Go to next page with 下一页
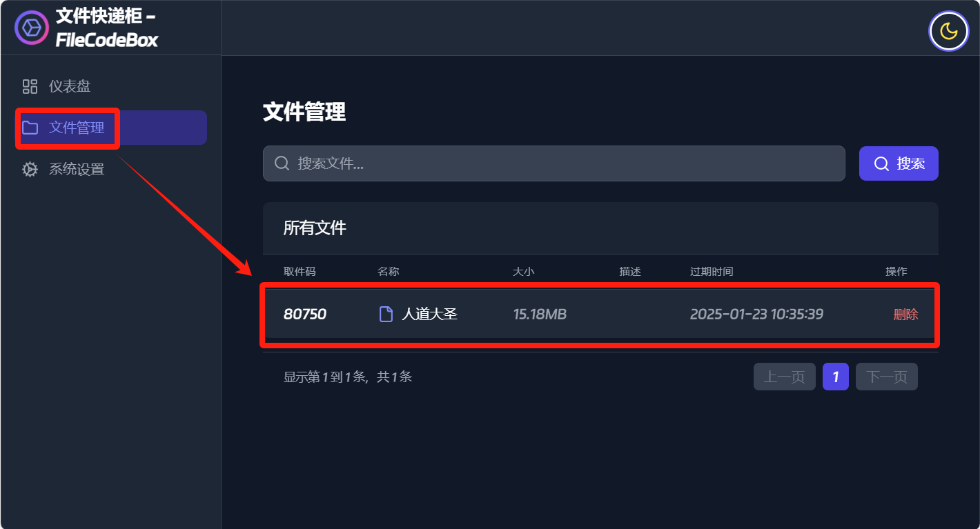980x529 pixels. click(x=886, y=377)
